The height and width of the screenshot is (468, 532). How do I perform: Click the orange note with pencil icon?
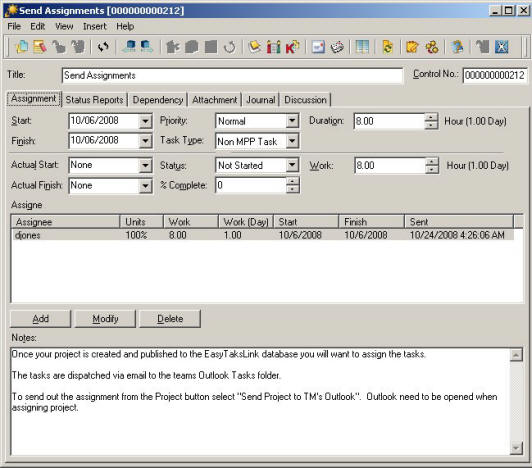tap(413, 47)
